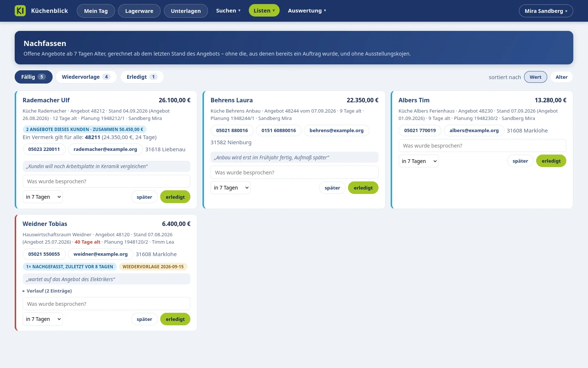Select the Fällig tab
This screenshot has width=588, height=368.
pyautogui.click(x=33, y=77)
